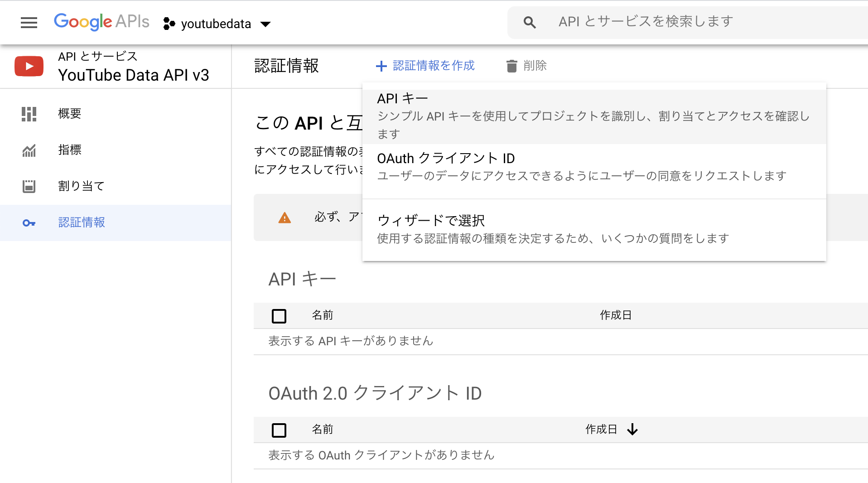868x483 pixels.
Task: Click 名前 column header in OAuth table
Action: point(323,430)
